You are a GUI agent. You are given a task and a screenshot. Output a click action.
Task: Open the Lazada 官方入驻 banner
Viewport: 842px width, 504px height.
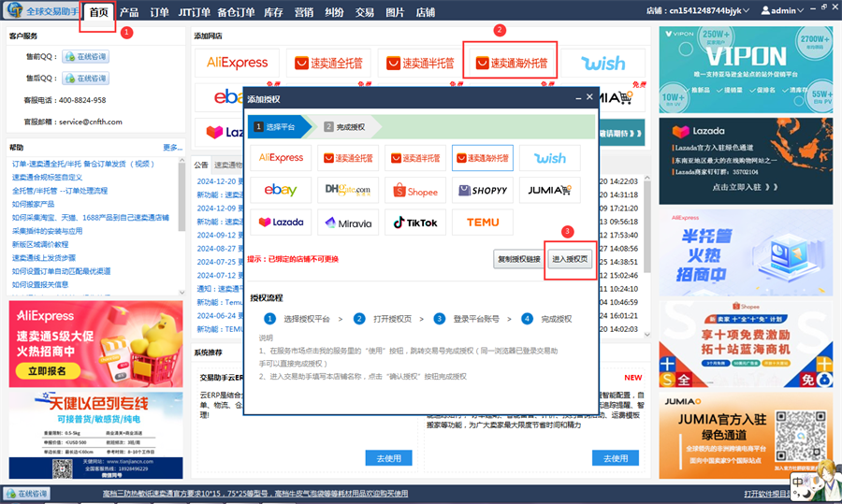coord(746,161)
